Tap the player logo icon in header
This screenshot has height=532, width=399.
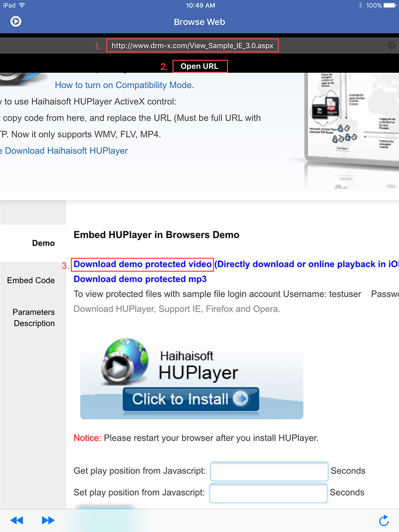click(x=15, y=21)
